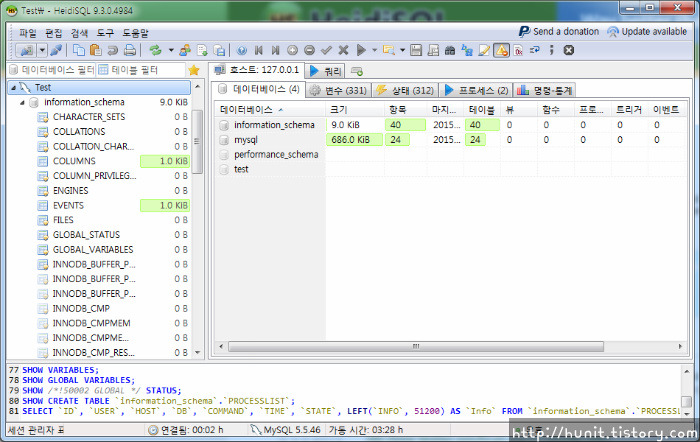Open the User manager icon

pyautogui.click(x=185, y=50)
